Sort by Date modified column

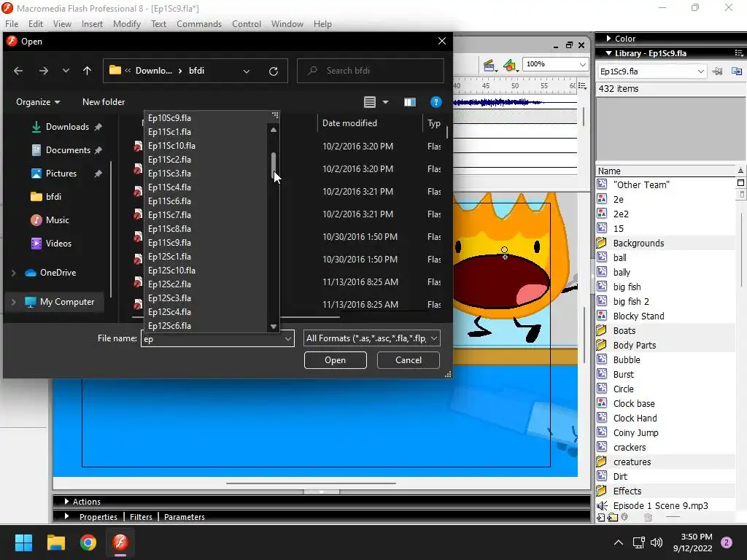349,123
